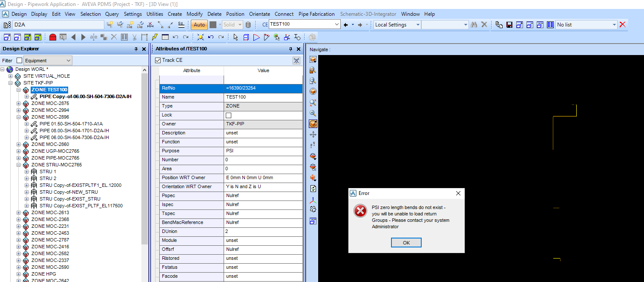Click the pin icon in Design Explorer header
Image resolution: width=644 pixels, height=282 pixels.
(136, 49)
